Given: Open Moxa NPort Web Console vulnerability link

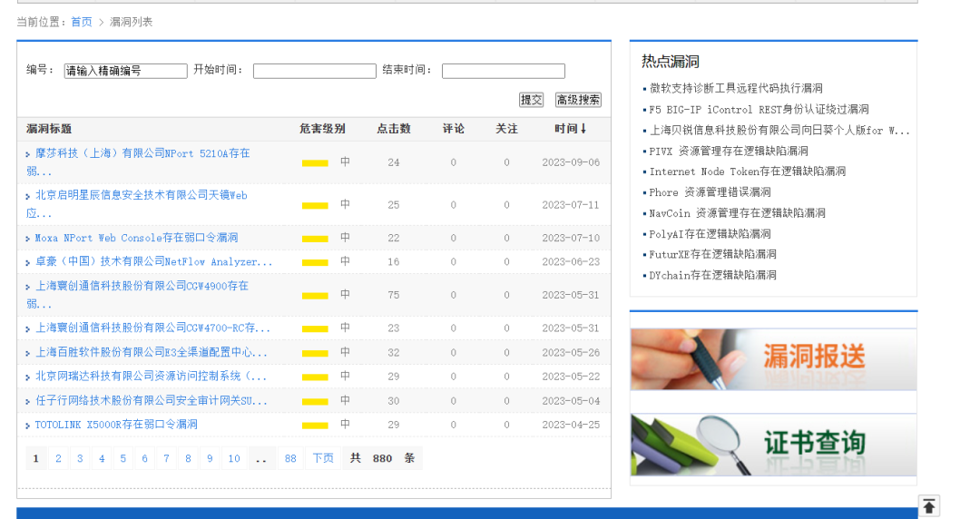Looking at the screenshot, I should [136, 238].
